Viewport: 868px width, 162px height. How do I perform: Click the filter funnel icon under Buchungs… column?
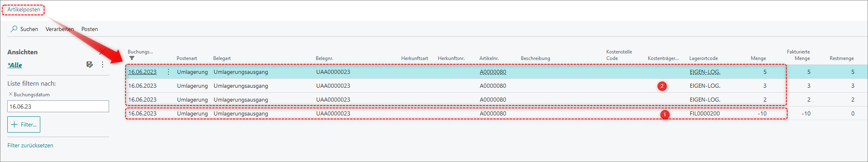pyautogui.click(x=131, y=58)
